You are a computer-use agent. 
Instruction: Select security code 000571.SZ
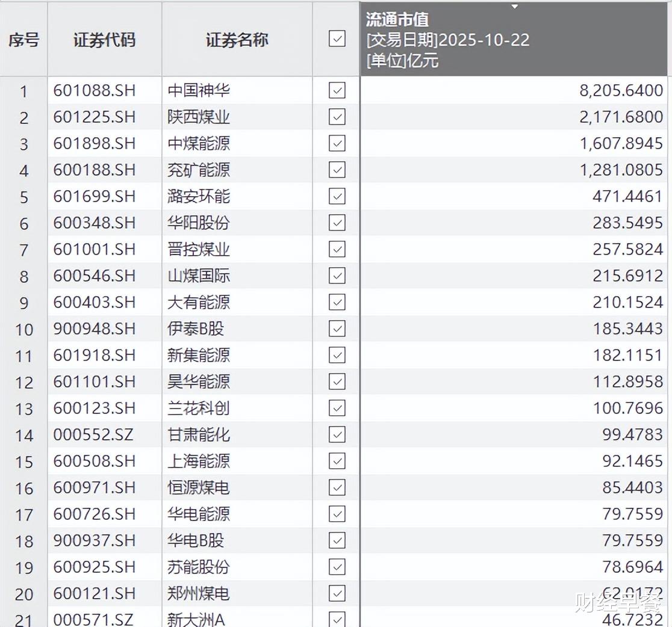[x=93, y=619]
